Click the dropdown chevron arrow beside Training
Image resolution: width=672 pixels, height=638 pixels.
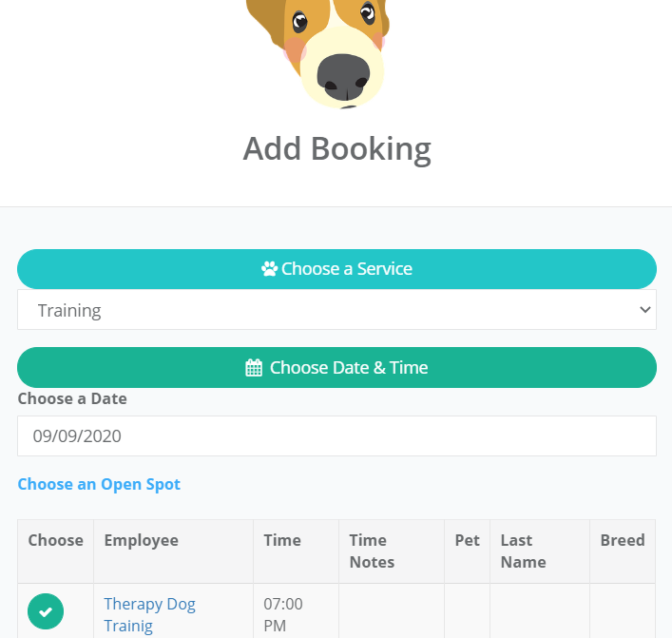coord(645,310)
